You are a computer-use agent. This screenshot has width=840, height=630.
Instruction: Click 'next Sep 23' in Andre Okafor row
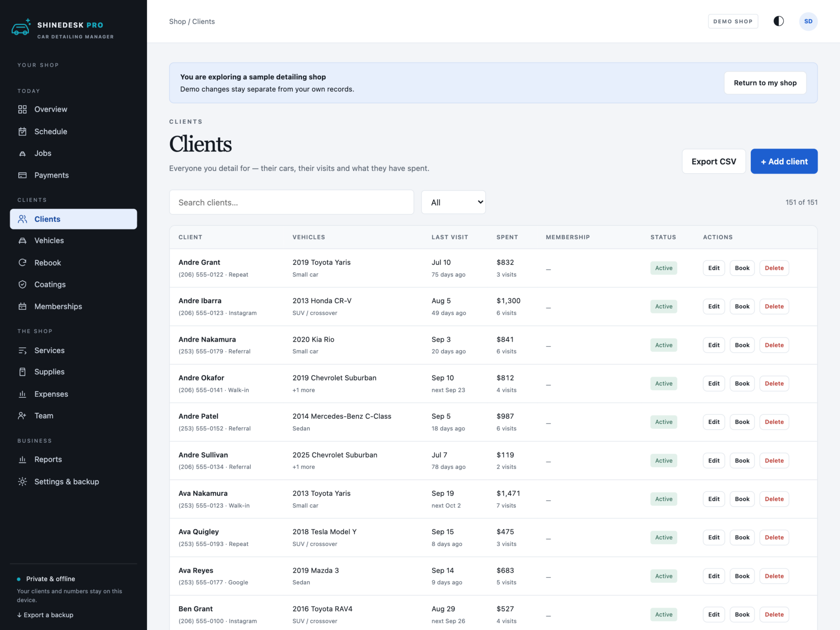(448, 390)
